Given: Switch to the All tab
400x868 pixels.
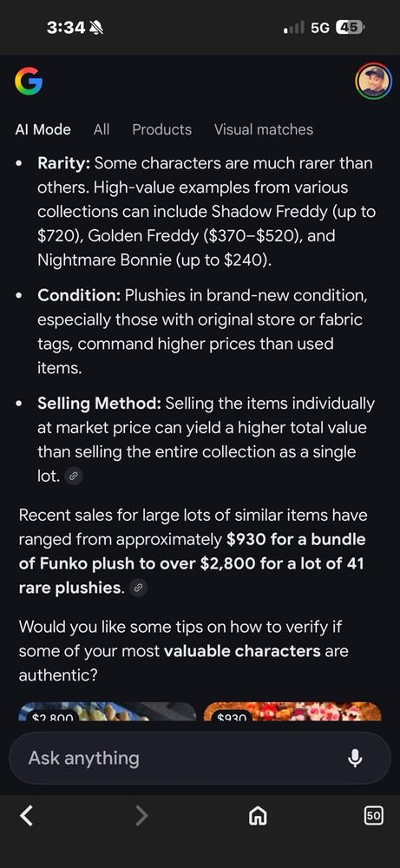Looking at the screenshot, I should [102, 129].
